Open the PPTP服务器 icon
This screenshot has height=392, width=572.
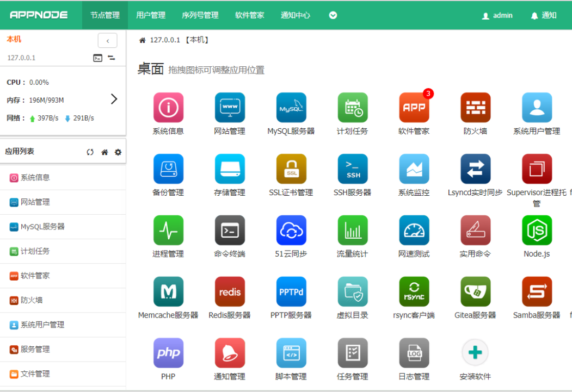click(x=291, y=291)
